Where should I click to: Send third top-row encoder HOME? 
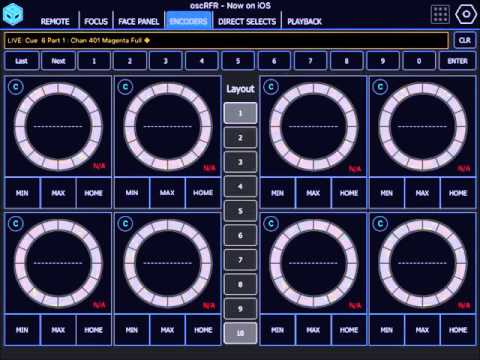click(349, 193)
